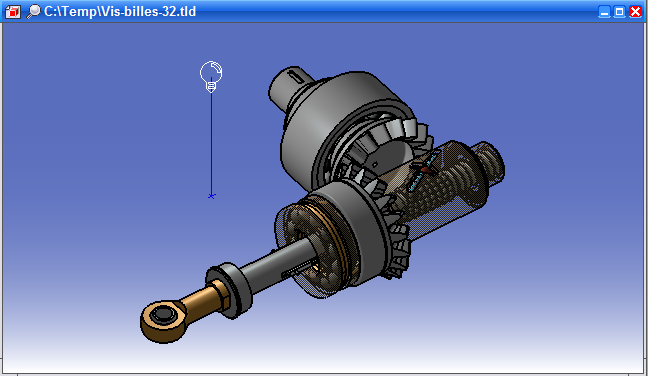Select the blue cross at the light line's end
Image resolution: width=648 pixels, height=376 pixels.
pyautogui.click(x=211, y=196)
